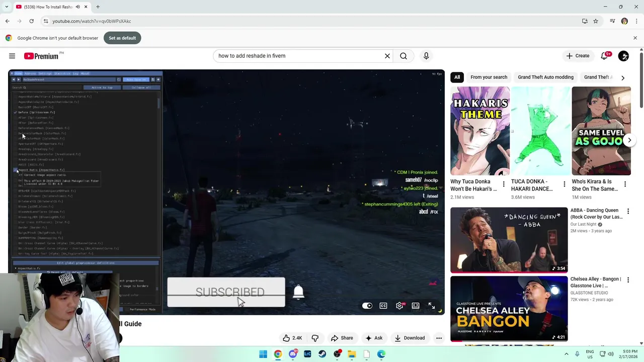Open Chrome three-dot menu
The image size is (644, 362).
coord(636,21)
